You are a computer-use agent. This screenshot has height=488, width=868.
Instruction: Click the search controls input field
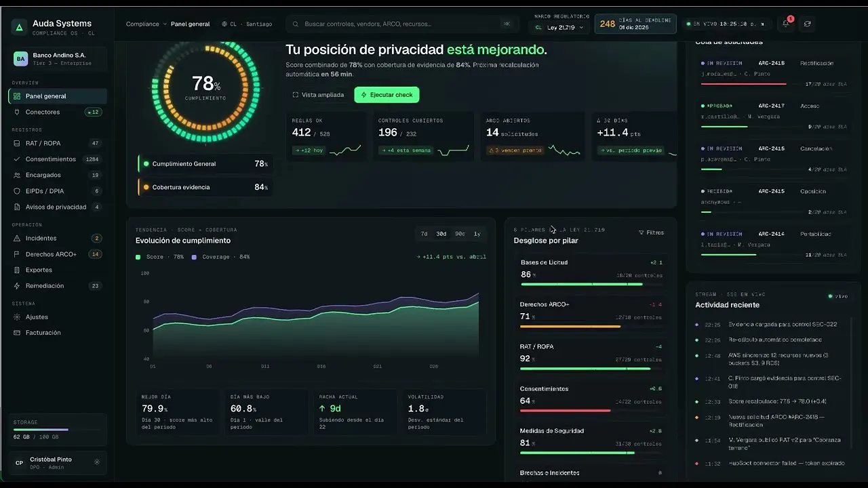coord(401,24)
